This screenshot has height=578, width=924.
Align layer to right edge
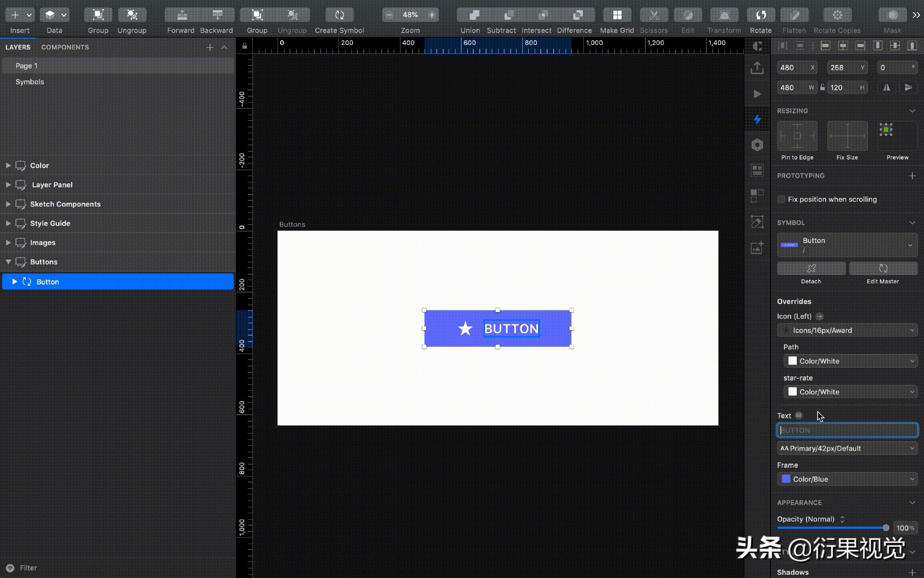[860, 45]
